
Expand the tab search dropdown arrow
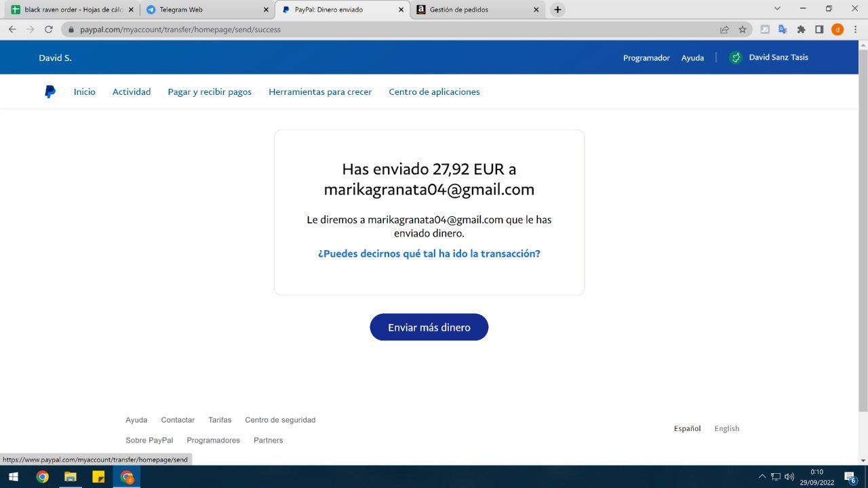(x=777, y=9)
